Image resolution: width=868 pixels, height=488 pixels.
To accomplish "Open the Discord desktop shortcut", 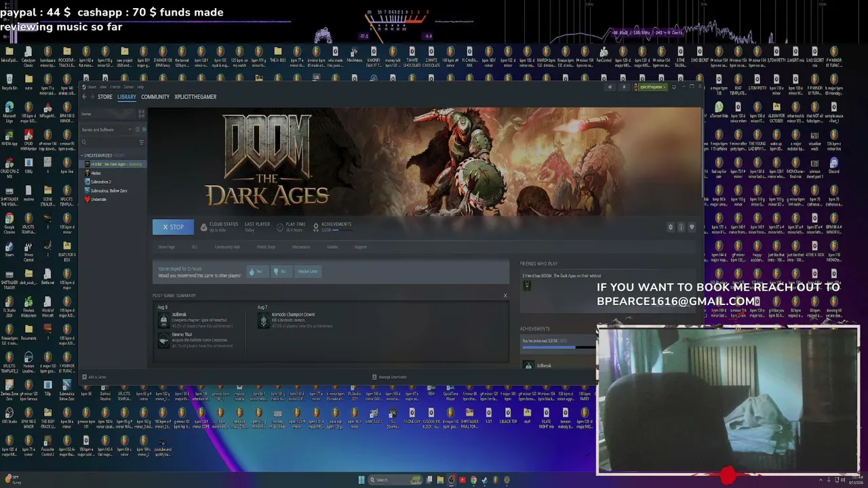I will 833,165.
